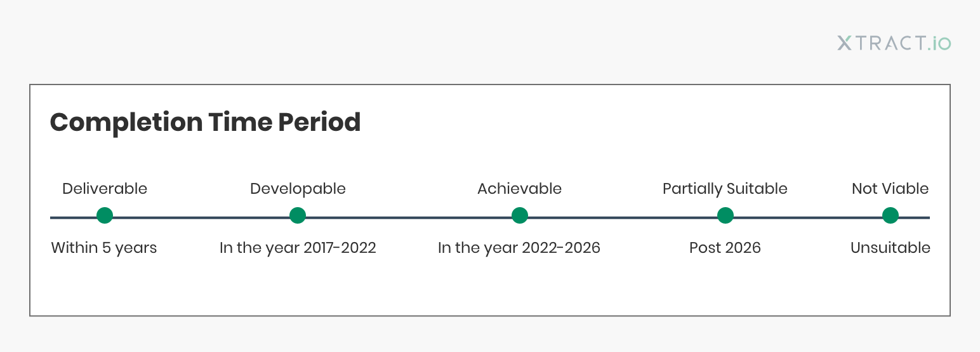Click the Within 5 years caption
Image resolution: width=980 pixels, height=352 pixels.
(104, 248)
